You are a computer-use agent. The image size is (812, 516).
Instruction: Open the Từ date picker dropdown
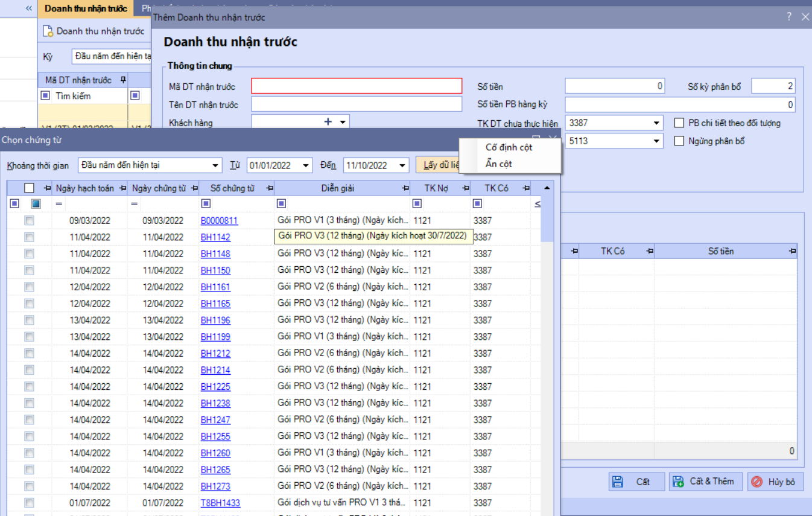[x=306, y=165]
